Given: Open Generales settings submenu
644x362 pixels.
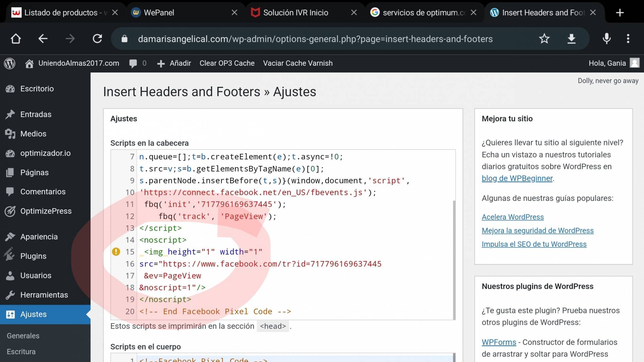Looking at the screenshot, I should click(23, 336).
